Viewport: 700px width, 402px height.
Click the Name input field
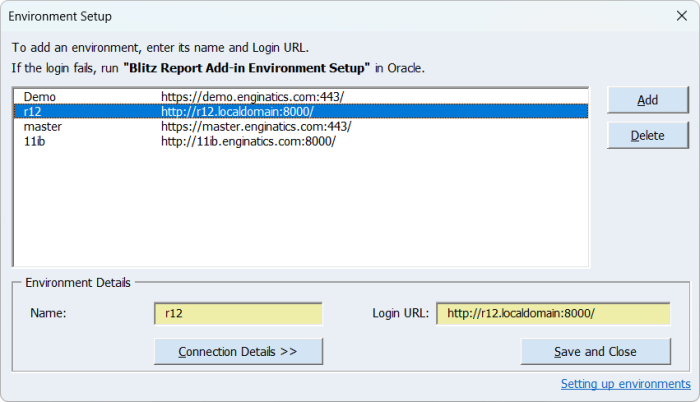pyautogui.click(x=238, y=314)
